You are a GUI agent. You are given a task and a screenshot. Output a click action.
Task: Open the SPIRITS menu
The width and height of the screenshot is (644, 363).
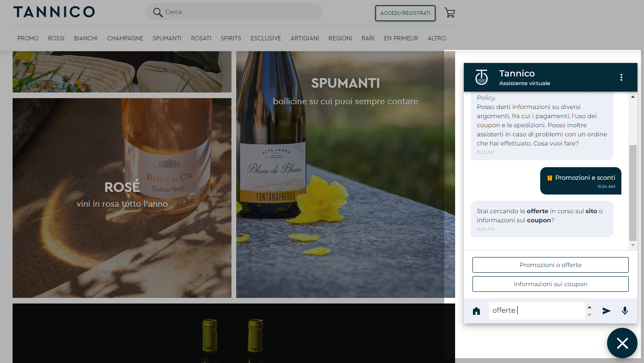tap(231, 38)
